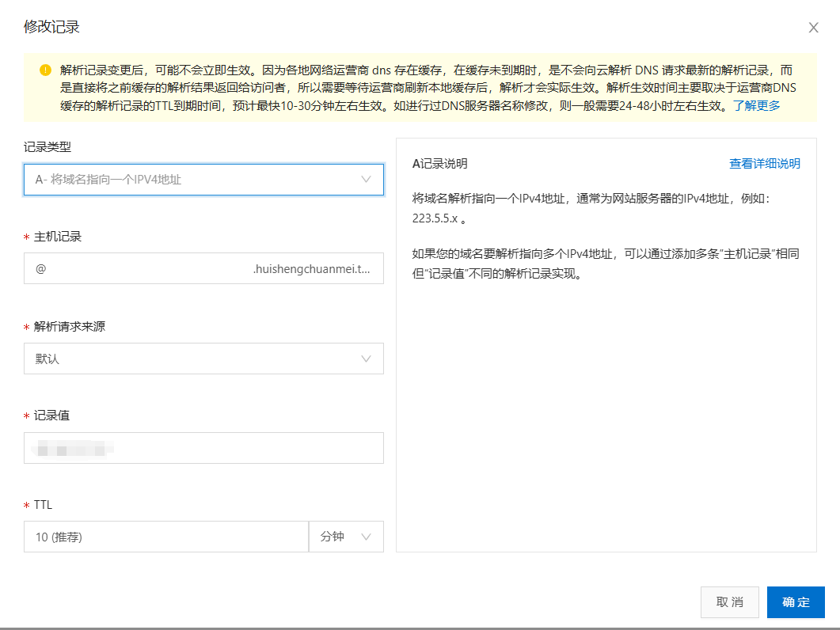
Task: Click the TTL value field showing 10 (推荐)
Action: (165, 537)
